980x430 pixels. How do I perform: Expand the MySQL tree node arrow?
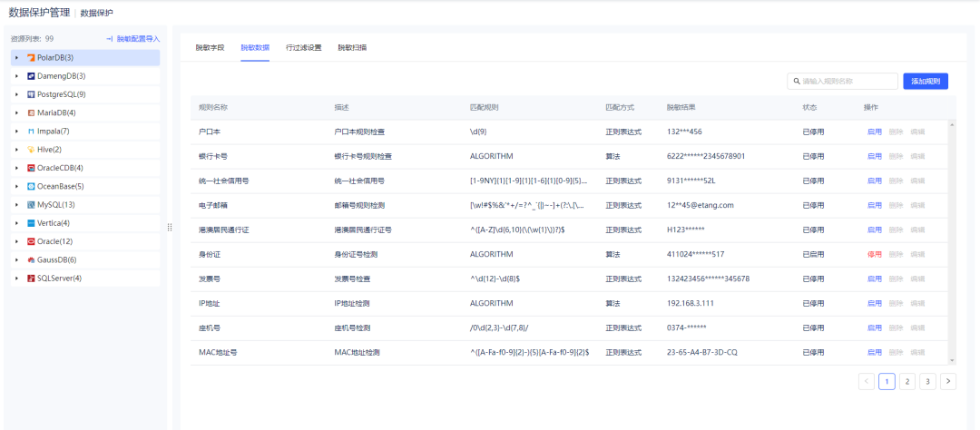[16, 205]
